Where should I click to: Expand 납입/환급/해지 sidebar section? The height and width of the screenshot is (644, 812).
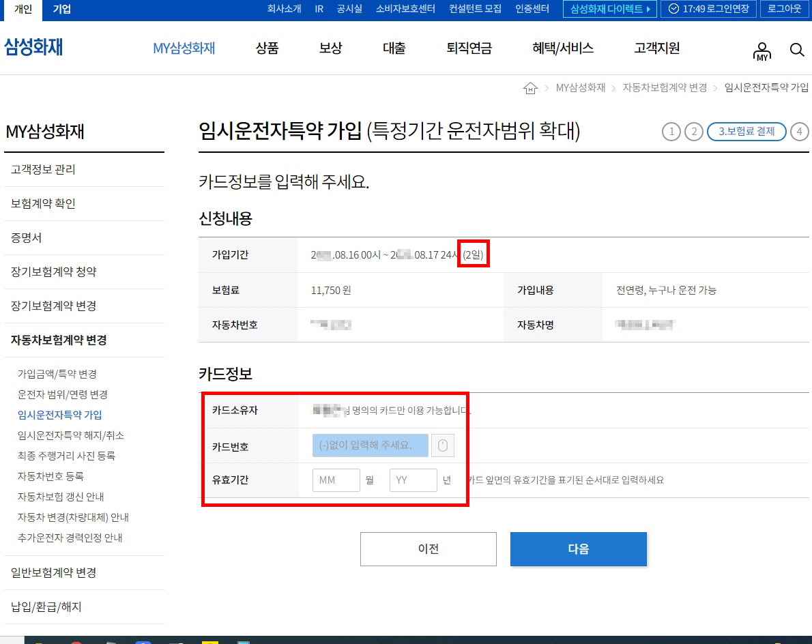pos(84,606)
